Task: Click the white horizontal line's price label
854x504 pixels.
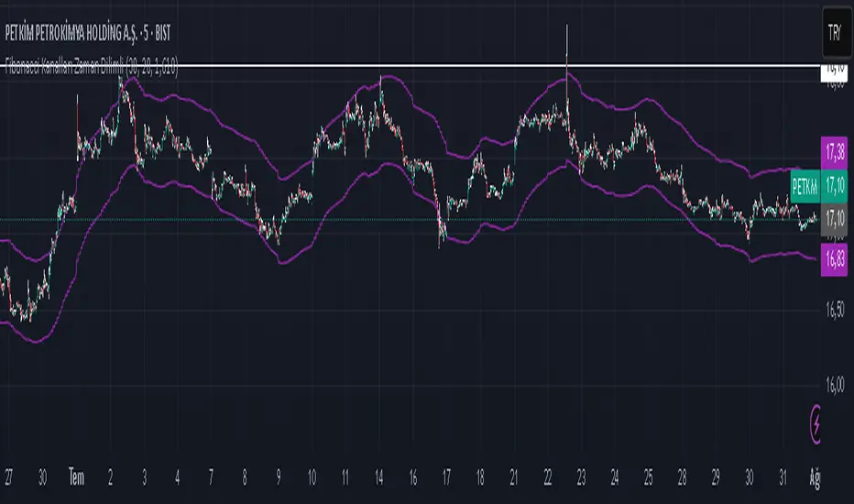Action: point(835,72)
